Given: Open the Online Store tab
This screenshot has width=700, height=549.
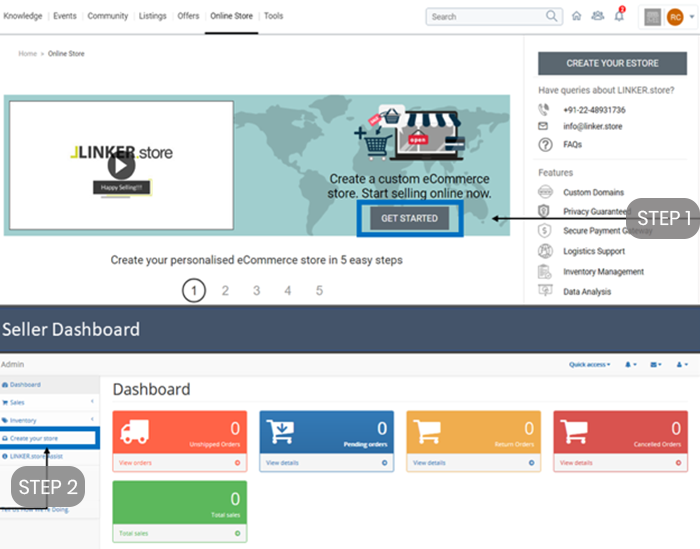Looking at the screenshot, I should (231, 16).
